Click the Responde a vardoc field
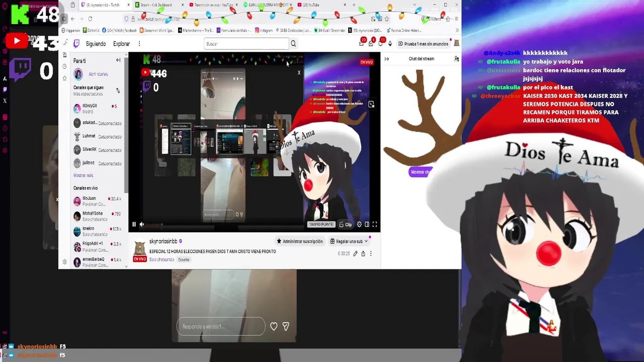 point(220,327)
